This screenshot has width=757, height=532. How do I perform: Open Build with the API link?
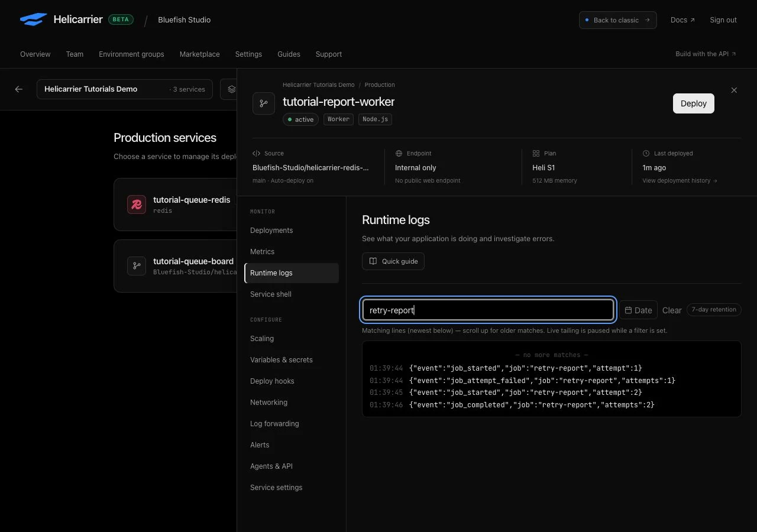point(706,54)
